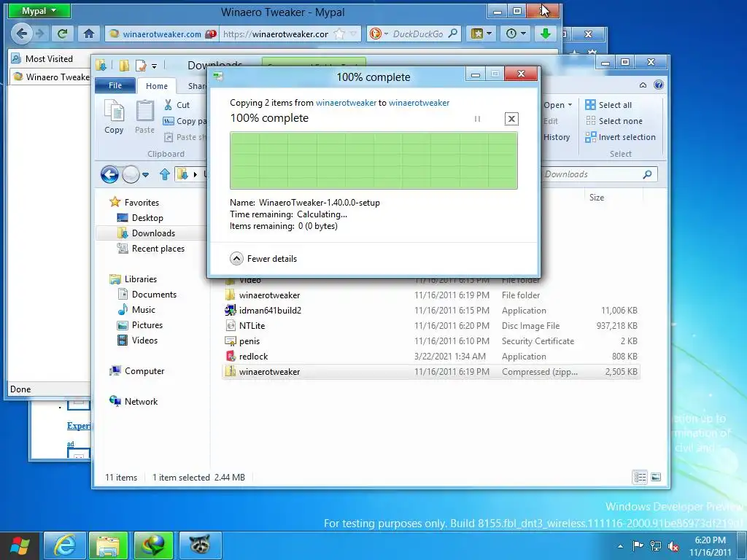Switch to details view icon
Screen dimensions: 747x560
[640, 477]
